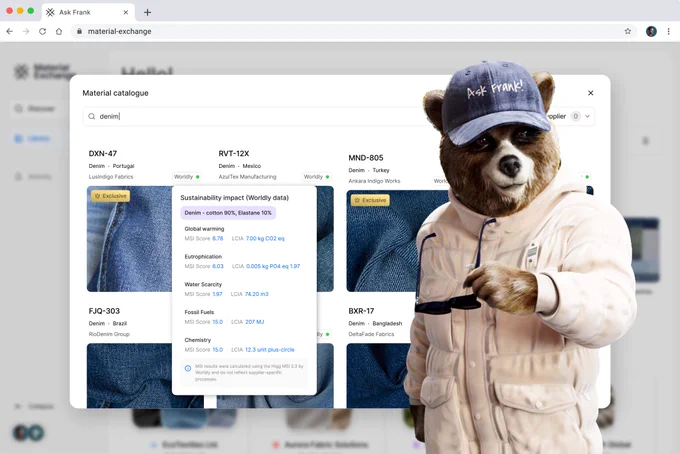This screenshot has width=680, height=454.
Task: Open the FJQ-303 denim thumbnail
Action: tap(130, 376)
